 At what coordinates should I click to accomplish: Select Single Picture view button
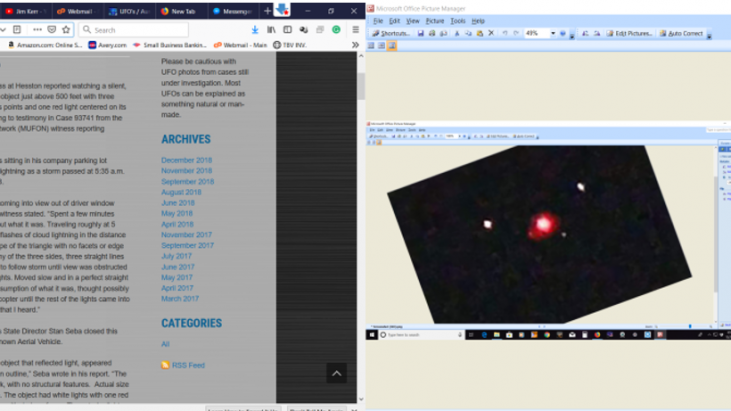coord(392,45)
